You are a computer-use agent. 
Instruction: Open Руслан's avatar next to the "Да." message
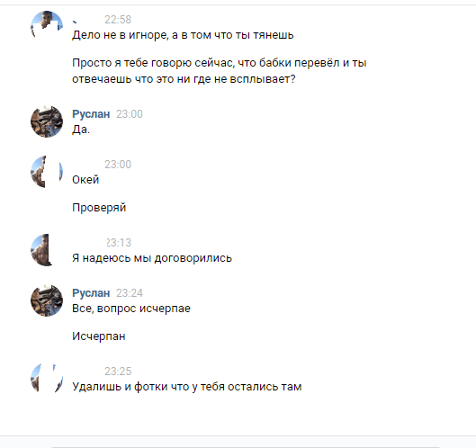(x=47, y=121)
